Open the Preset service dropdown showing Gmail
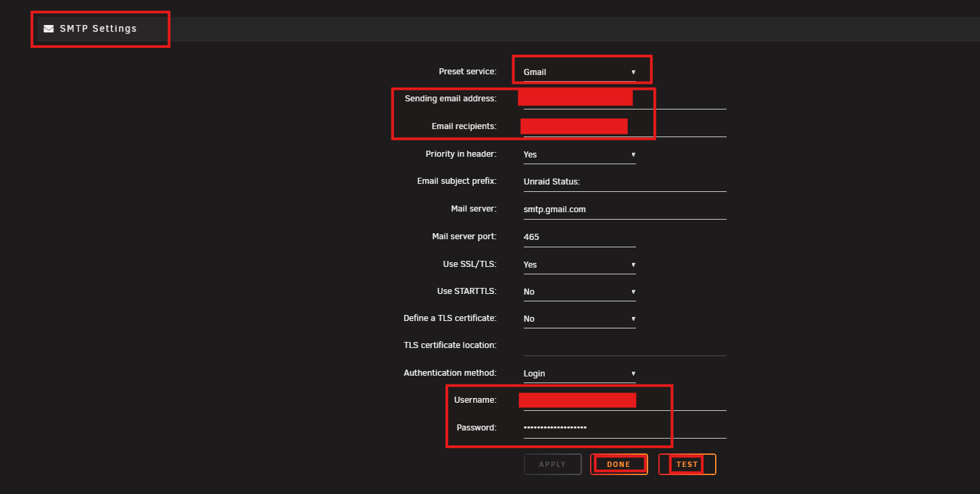 coord(579,72)
